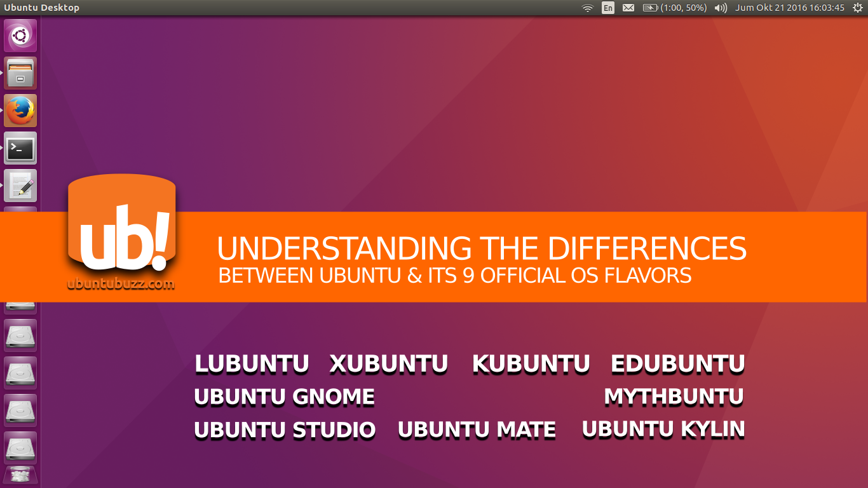
Task: Open the session gear menu
Action: click(x=859, y=8)
